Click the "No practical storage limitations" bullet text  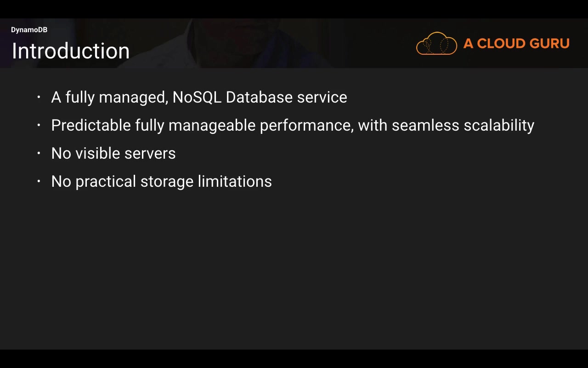161,181
